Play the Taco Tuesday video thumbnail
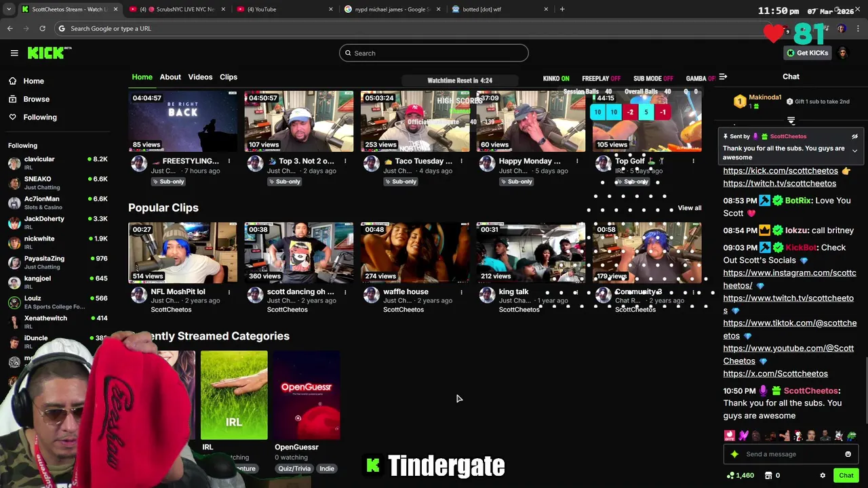868x488 pixels. click(x=415, y=121)
